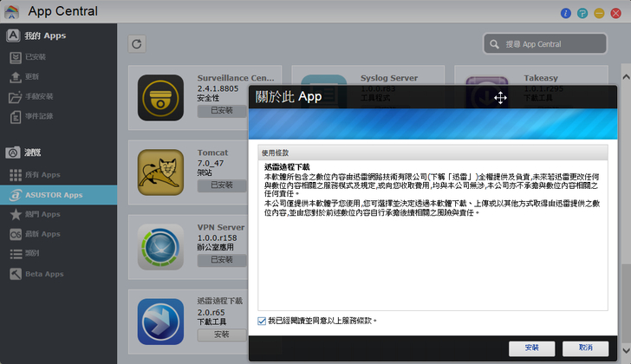Click the 所有 Apps grid icon

tap(16, 175)
